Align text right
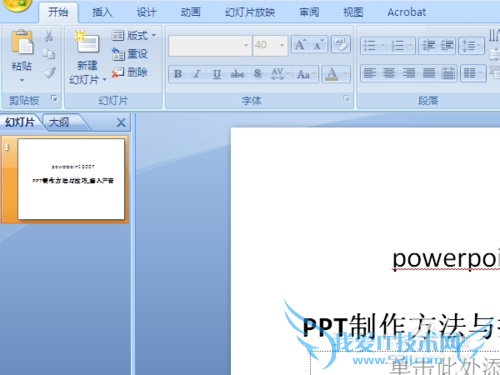 pos(409,73)
